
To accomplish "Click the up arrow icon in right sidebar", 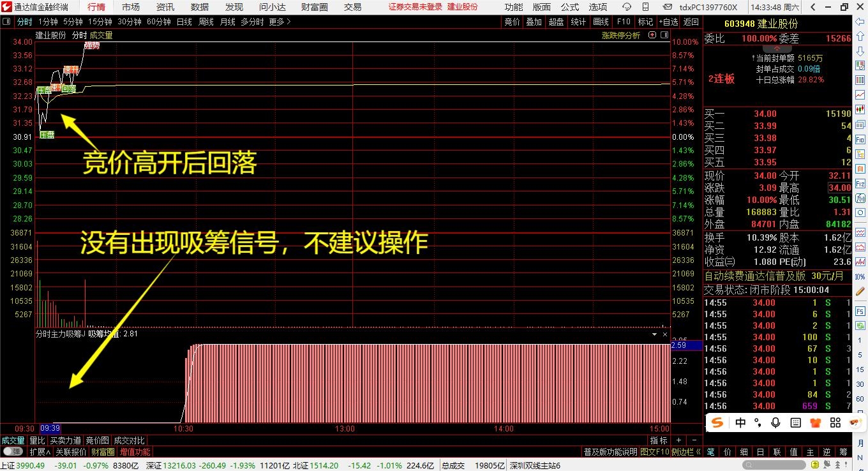I will 860,36.
